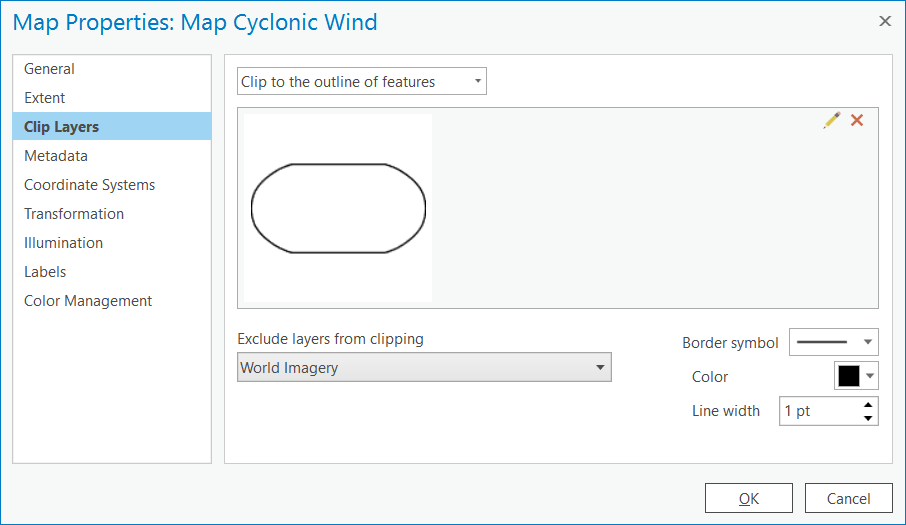Decrease line width with down arrow
Screen dimensions: 906x525
pyautogui.click(x=868, y=417)
